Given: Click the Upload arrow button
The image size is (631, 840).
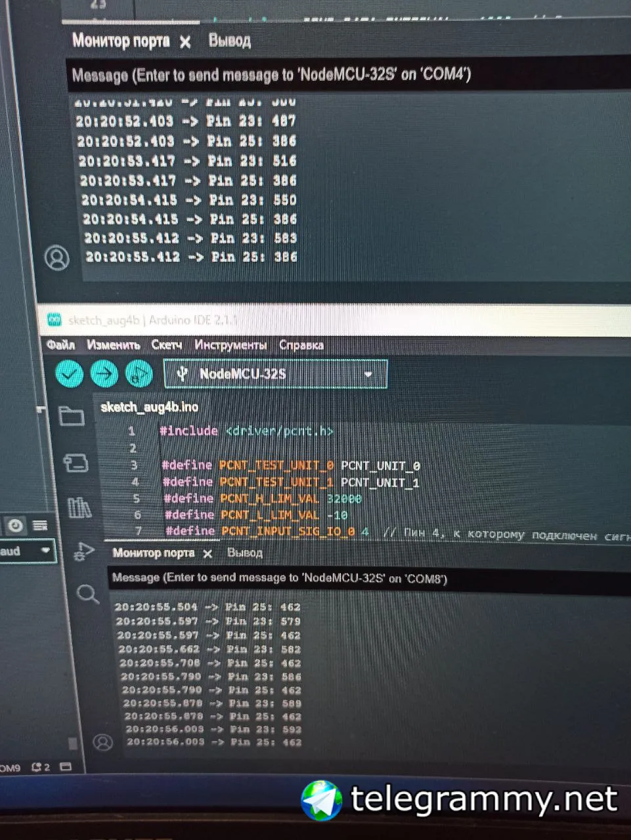Looking at the screenshot, I should pos(104,374).
